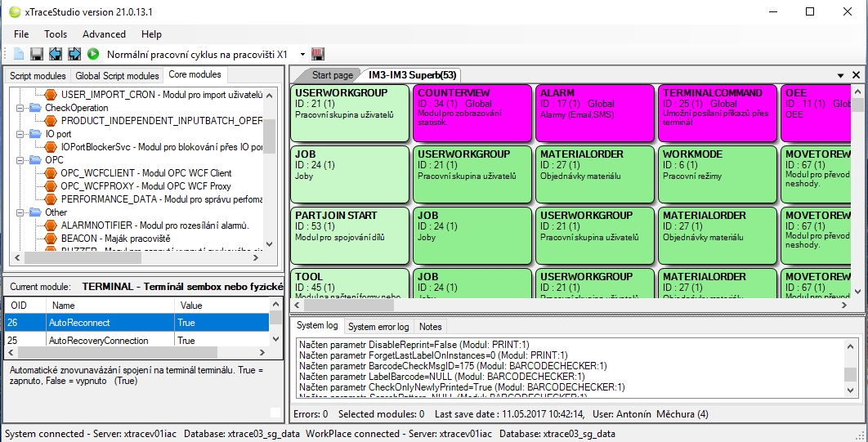Switch to the System error log tab
Viewport: 868px width, 442px height.
click(378, 327)
